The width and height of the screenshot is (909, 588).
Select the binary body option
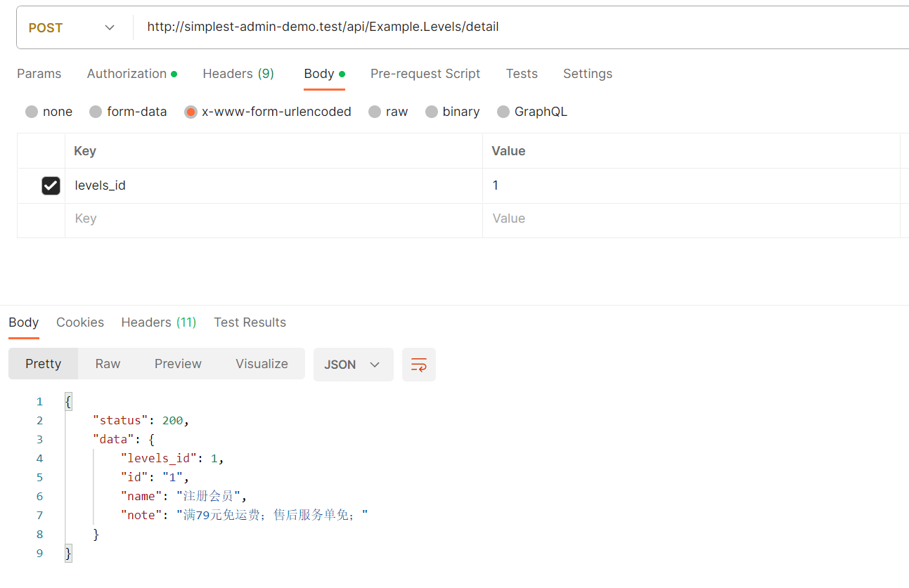(x=432, y=112)
